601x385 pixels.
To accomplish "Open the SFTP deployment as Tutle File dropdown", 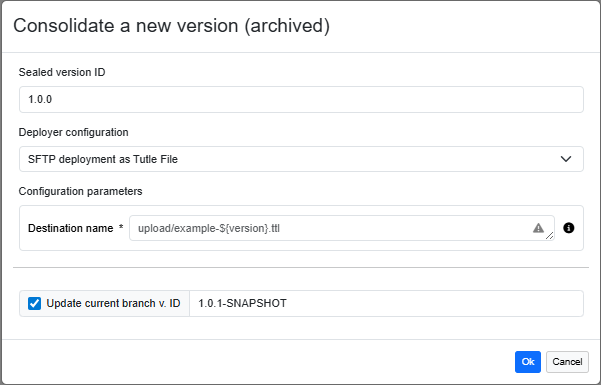I will (x=301, y=159).
